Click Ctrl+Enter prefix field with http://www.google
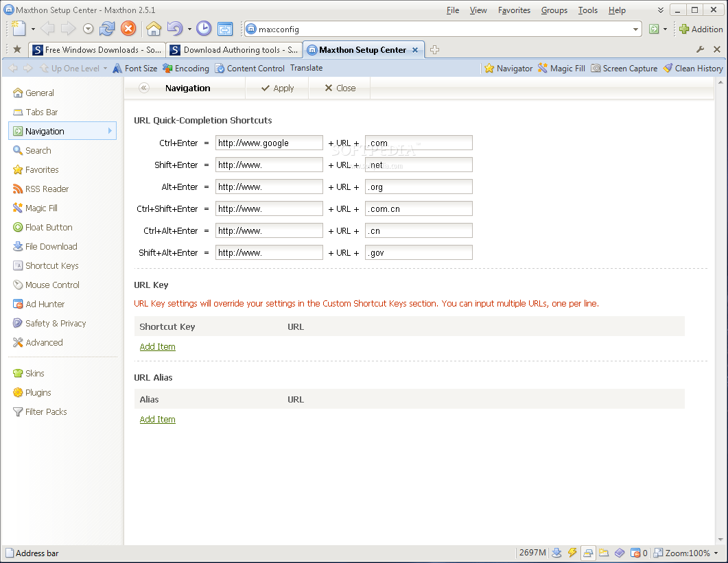The image size is (728, 563). tap(269, 143)
